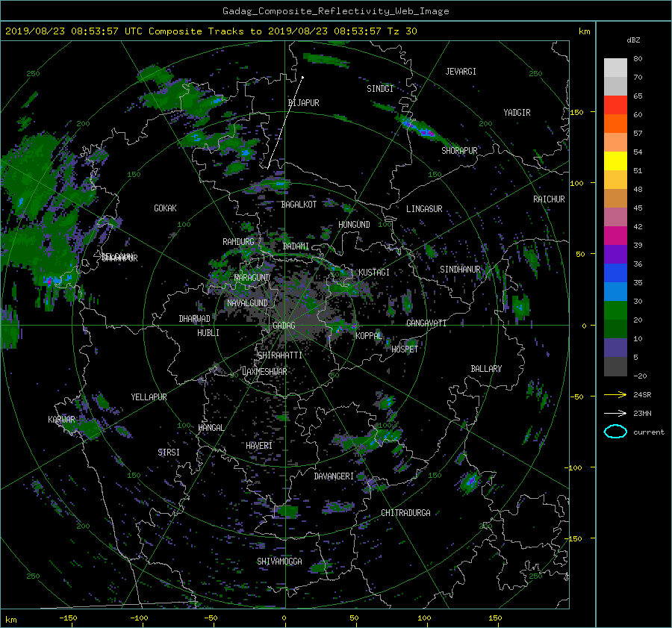
Task: Click the GADAG radar center label
Action: [x=284, y=326]
